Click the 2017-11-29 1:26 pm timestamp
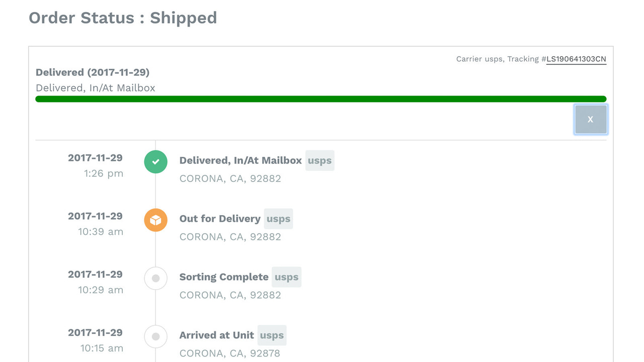The width and height of the screenshot is (644, 362). 96,166
